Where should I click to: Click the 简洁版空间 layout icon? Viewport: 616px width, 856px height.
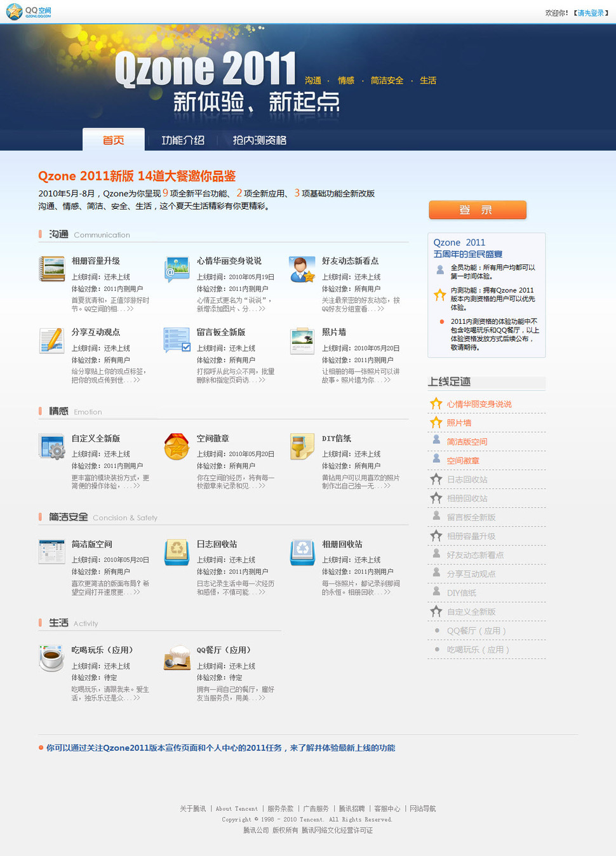point(51,551)
